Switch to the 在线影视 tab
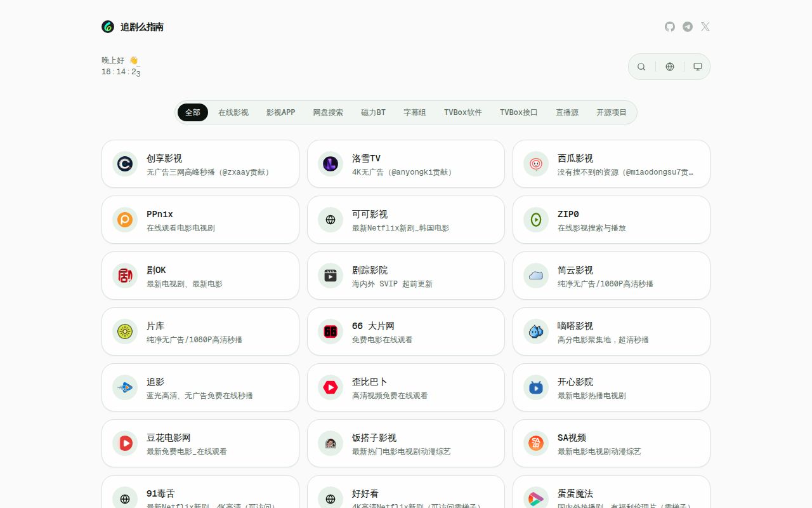This screenshot has width=812, height=508. (x=233, y=112)
